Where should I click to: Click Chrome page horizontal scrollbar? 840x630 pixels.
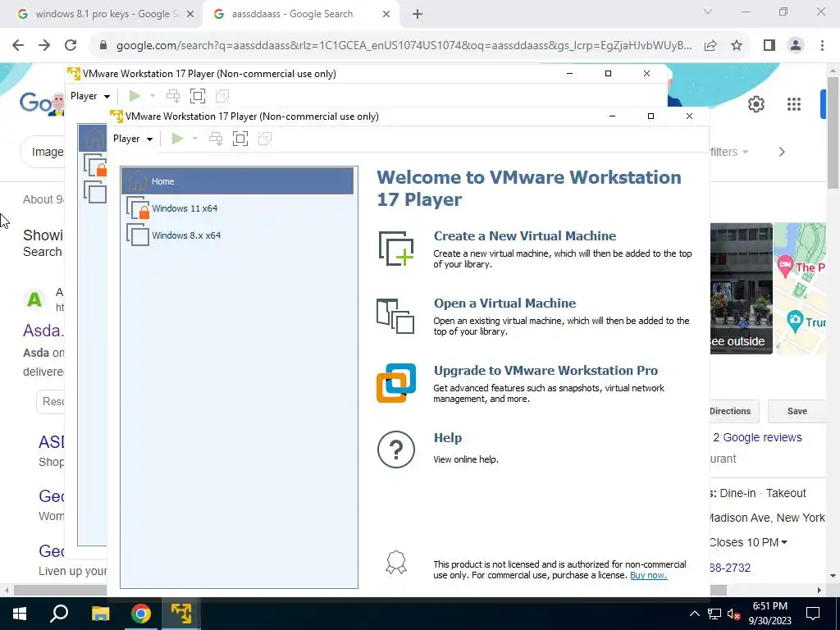click(x=370, y=590)
